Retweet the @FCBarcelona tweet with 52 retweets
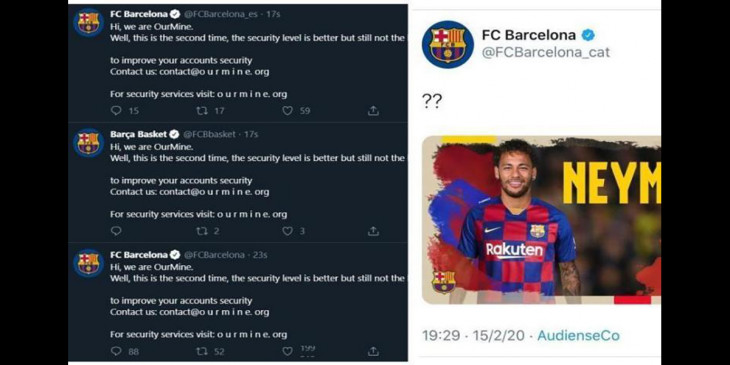This screenshot has height=365, width=730. 202,351
